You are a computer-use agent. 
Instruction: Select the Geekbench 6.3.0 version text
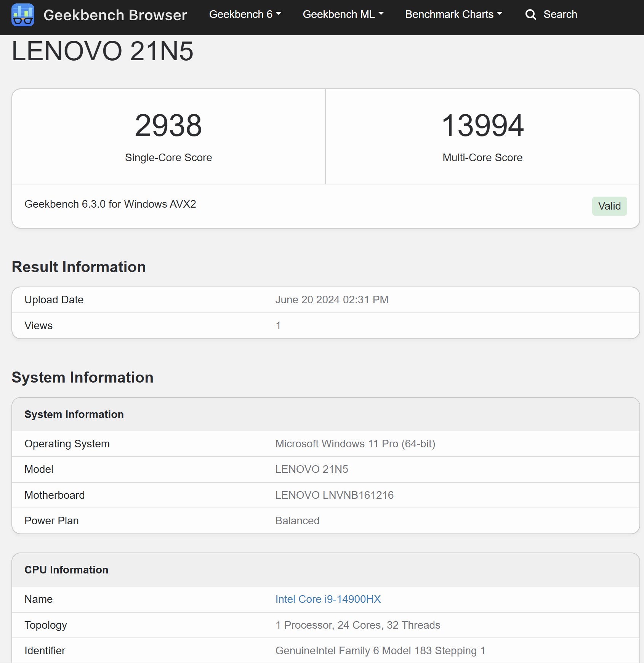click(x=110, y=204)
